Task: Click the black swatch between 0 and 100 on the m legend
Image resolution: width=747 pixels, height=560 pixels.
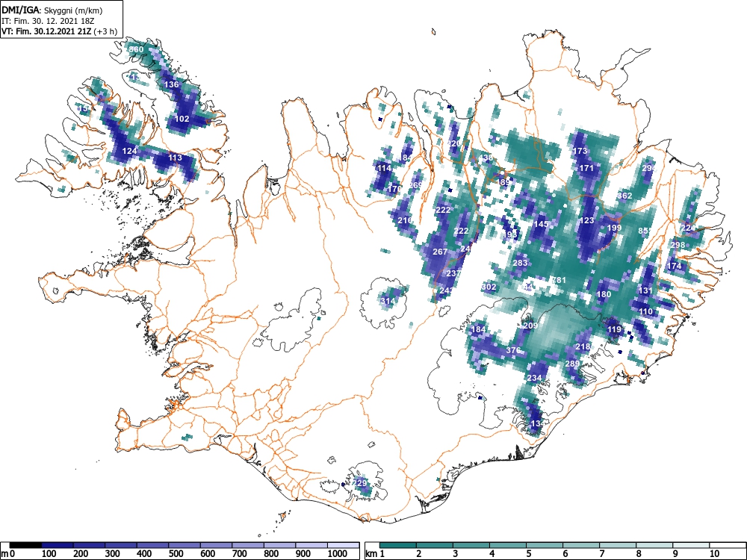Action: click(25, 545)
